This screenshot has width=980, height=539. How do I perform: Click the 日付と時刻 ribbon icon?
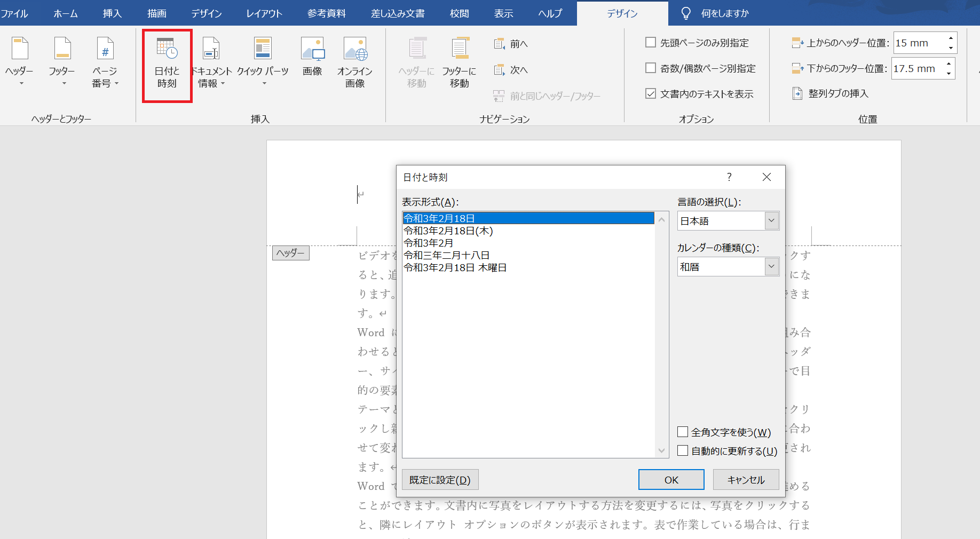coord(167,62)
